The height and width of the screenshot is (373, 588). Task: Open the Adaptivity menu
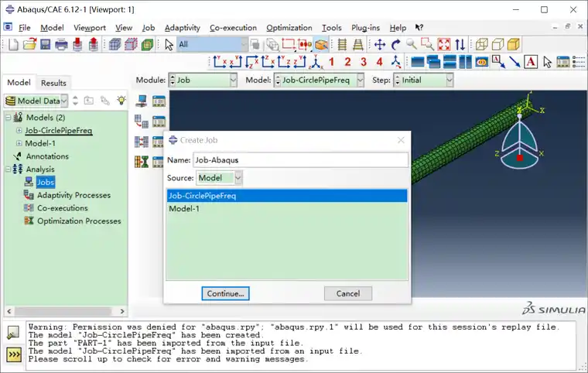[x=183, y=28]
